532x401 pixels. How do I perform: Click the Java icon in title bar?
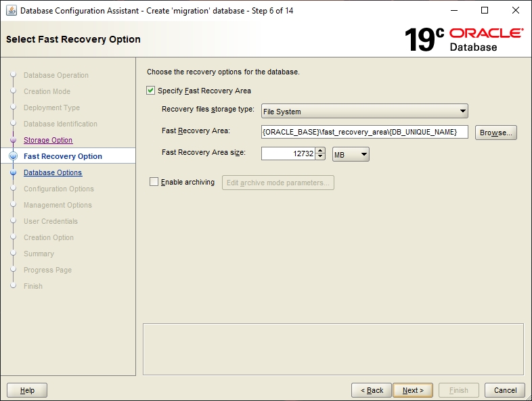(x=11, y=11)
